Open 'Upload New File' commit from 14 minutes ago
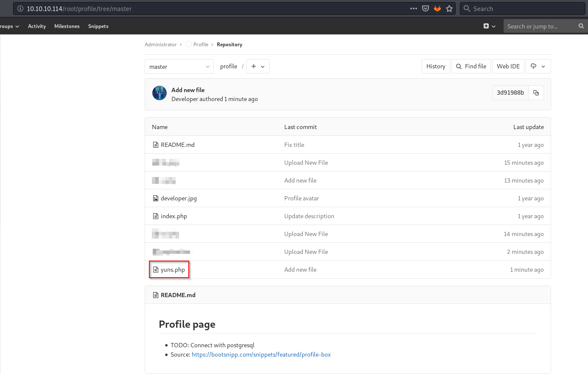This screenshot has width=588, height=374. [x=306, y=234]
